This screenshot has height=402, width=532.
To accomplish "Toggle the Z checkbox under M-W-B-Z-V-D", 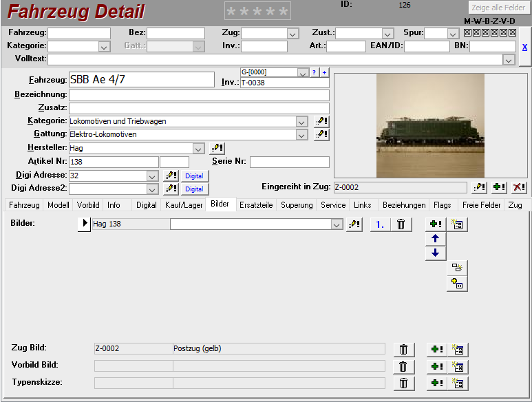I will [x=495, y=33].
